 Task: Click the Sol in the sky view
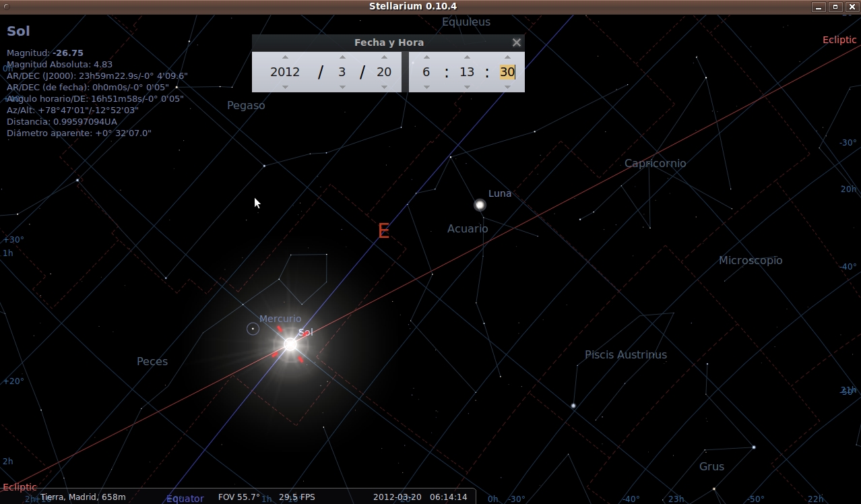[x=290, y=344]
